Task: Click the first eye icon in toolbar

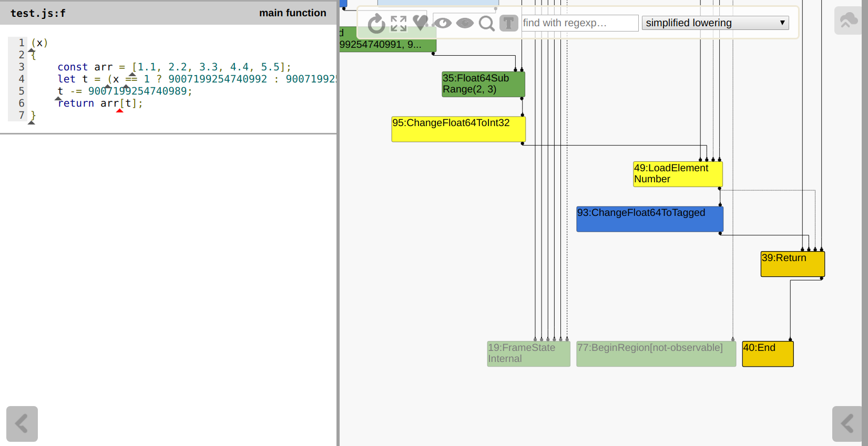Action: [443, 23]
